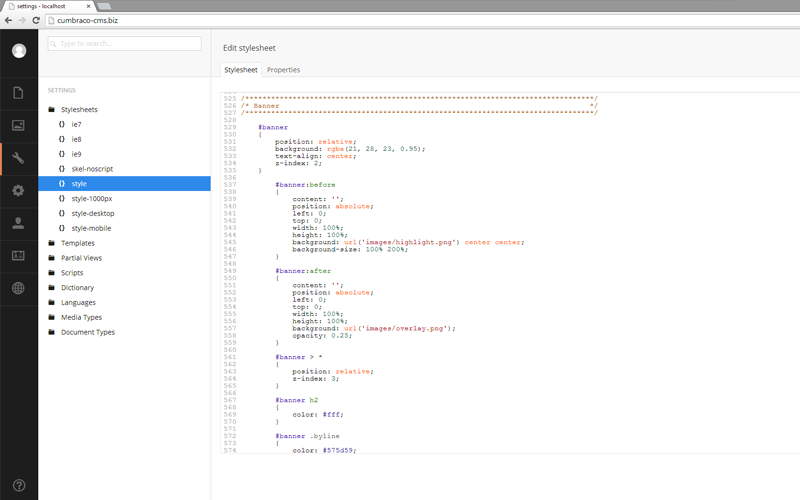Click the #banner selector in code
800x500 pixels.
273,127
